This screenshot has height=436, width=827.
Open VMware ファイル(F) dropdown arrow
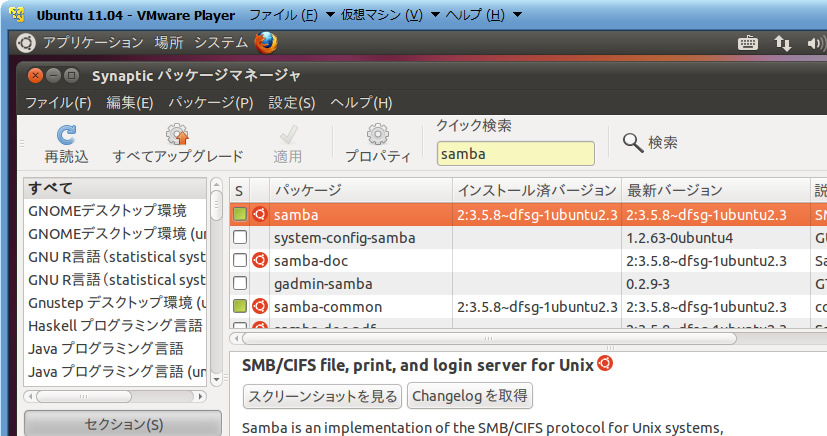[330, 15]
